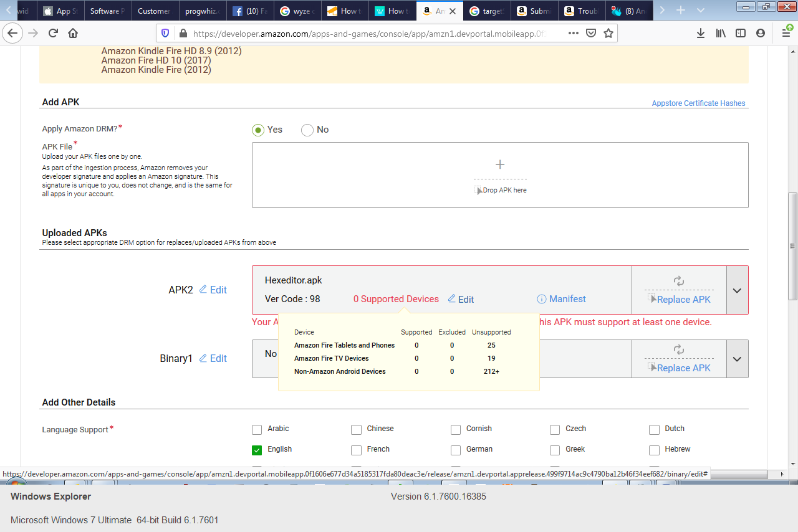This screenshot has width=798, height=532.
Task: Switch to Troubleshooting Amazon tab
Action: (x=582, y=11)
